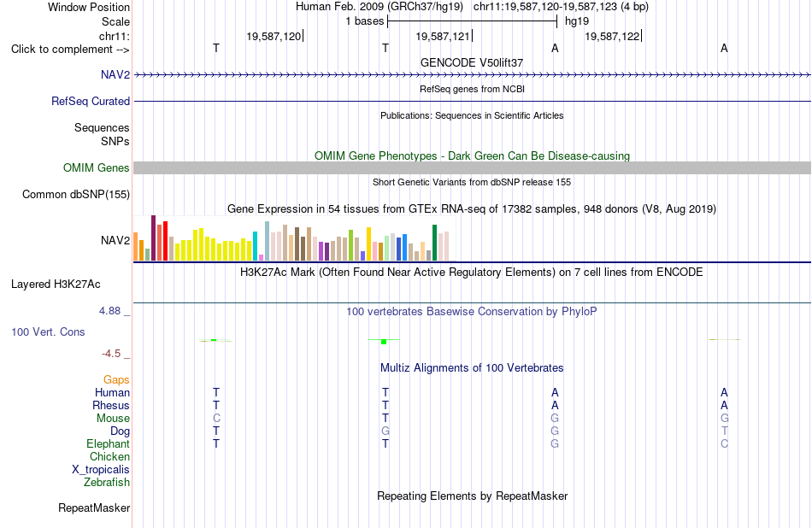Click the chr11:19,587,120-19,587,123 (4 bp) title
The image size is (812, 528).
(x=561, y=7)
